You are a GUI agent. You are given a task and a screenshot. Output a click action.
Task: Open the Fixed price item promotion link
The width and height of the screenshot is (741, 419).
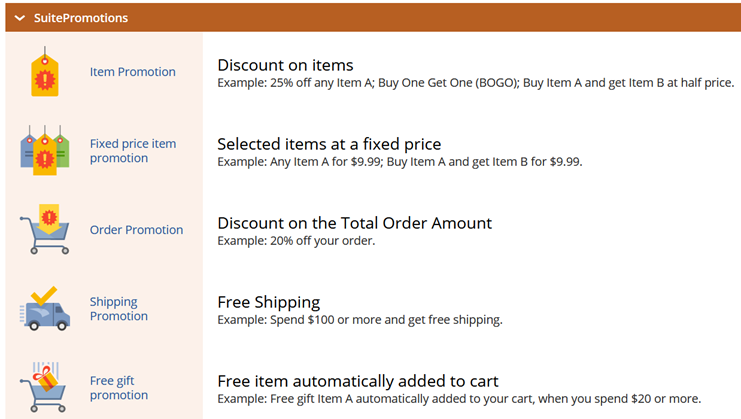point(132,151)
